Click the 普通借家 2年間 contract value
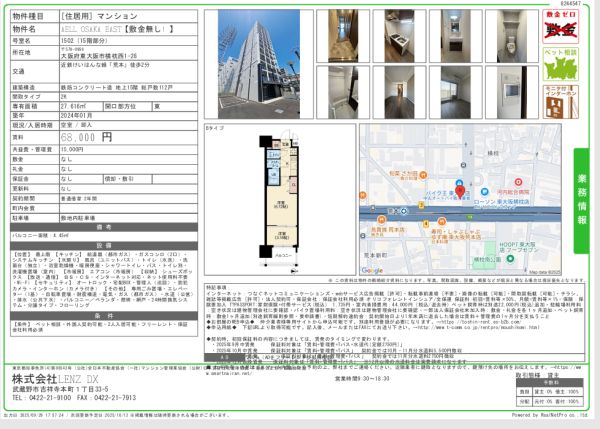Viewport: 600px width, 429px height. coord(79,199)
